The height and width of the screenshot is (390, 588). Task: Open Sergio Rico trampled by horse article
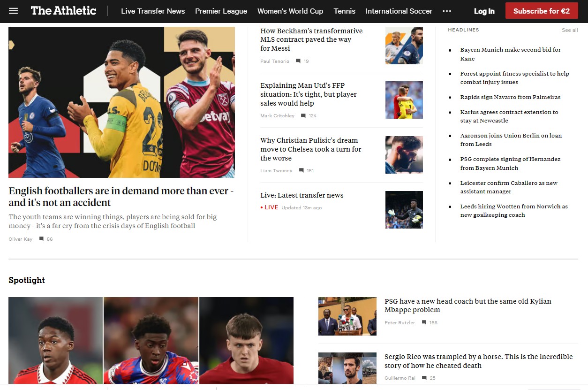click(x=479, y=361)
